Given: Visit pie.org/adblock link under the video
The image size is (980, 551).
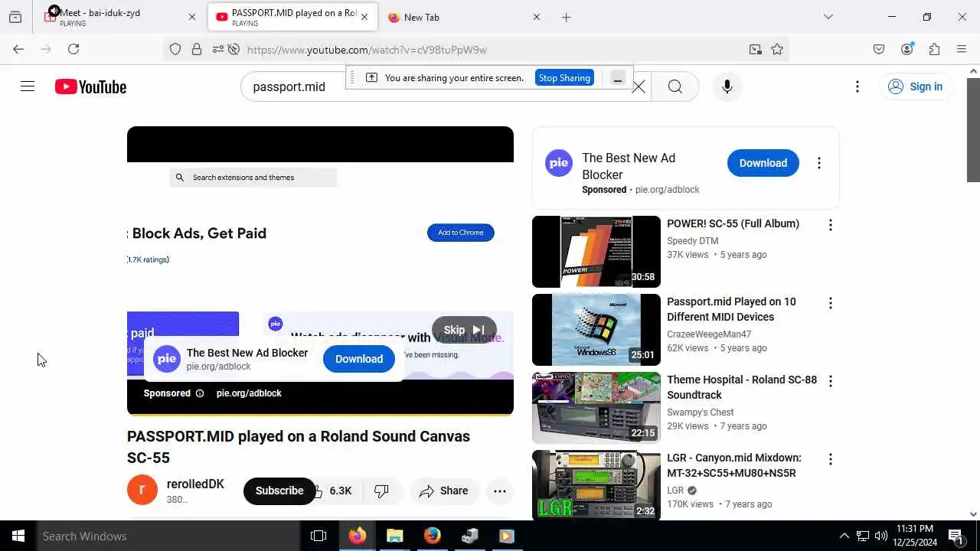Looking at the screenshot, I should coord(249,393).
